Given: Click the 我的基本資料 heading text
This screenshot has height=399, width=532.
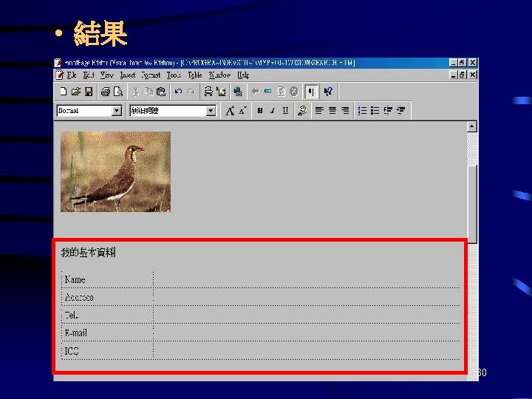Looking at the screenshot, I should click(x=88, y=253).
